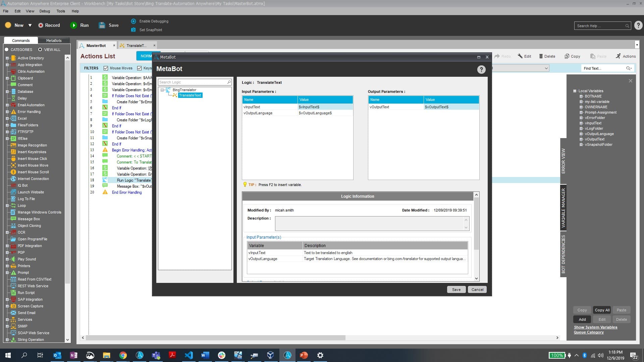
Task: Select the CATEGORIES radio button
Action: (7, 50)
